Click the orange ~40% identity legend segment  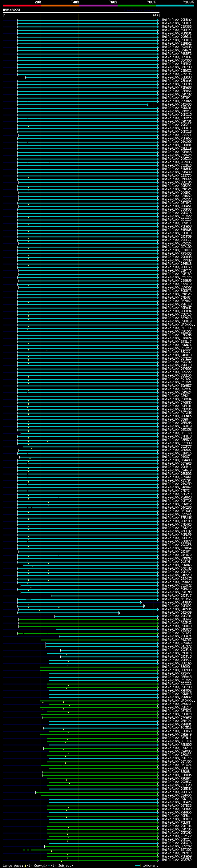coord(60,6)
